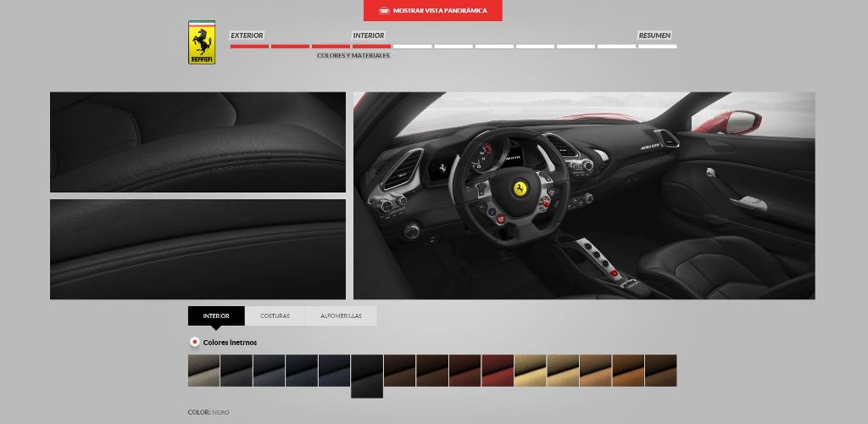Switch to the Costuras tab

click(275, 316)
